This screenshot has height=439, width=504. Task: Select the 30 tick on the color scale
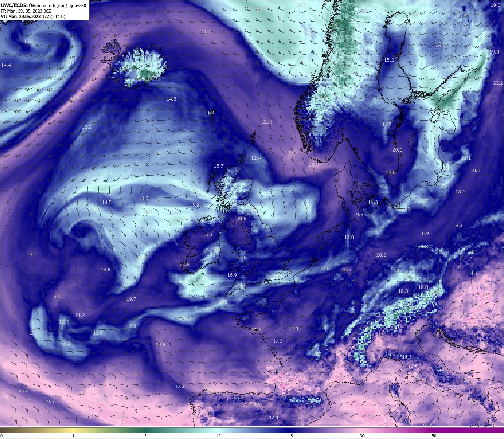pos(361,436)
